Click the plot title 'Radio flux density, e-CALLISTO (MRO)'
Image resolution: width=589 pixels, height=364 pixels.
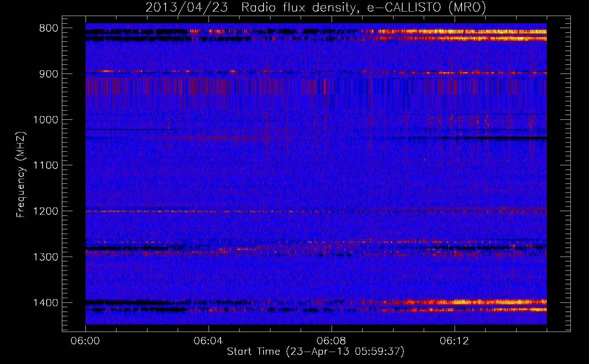364,7
